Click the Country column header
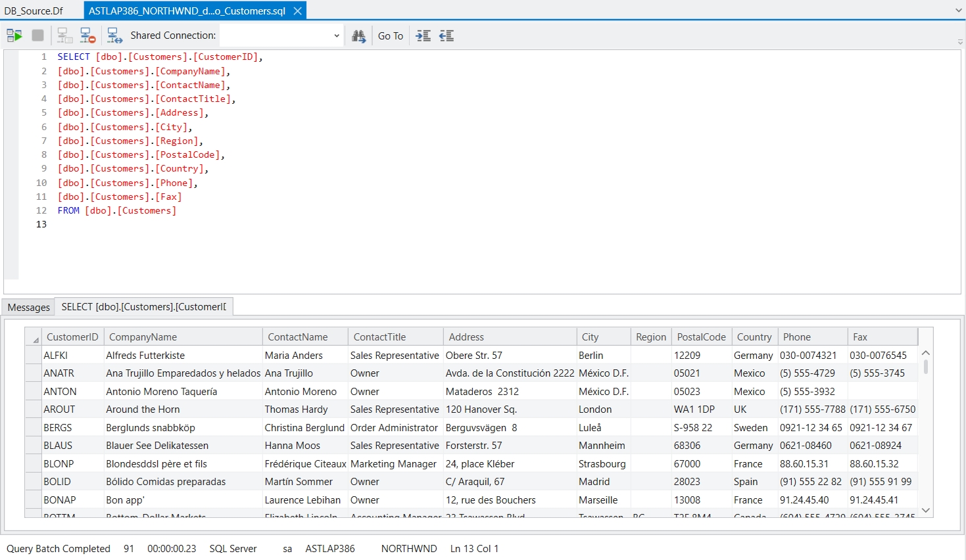This screenshot has width=966, height=560. pyautogui.click(x=754, y=337)
